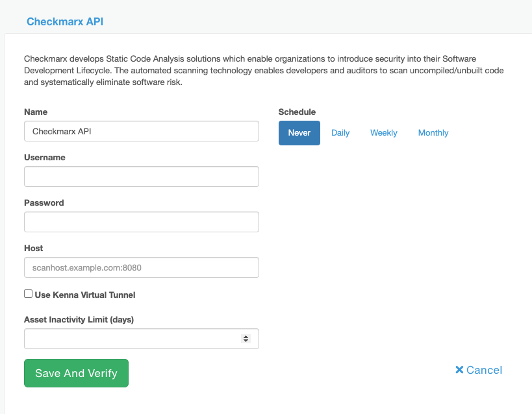Focus the Password field
The height and width of the screenshot is (414, 532).
141,221
